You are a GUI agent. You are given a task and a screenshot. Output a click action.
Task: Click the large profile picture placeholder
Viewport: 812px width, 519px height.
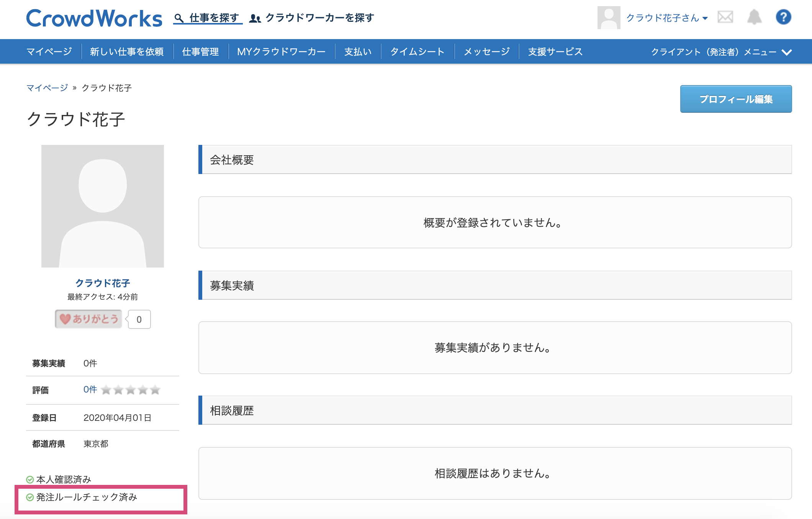103,206
